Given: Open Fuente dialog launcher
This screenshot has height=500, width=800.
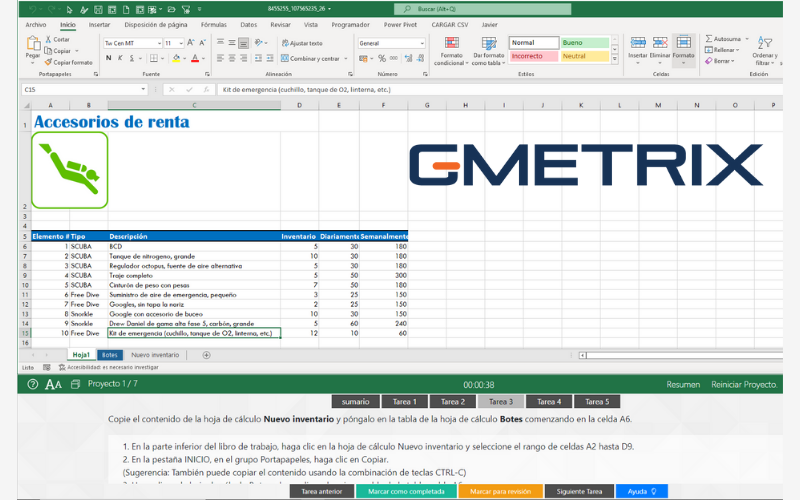Looking at the screenshot, I should (x=207, y=74).
